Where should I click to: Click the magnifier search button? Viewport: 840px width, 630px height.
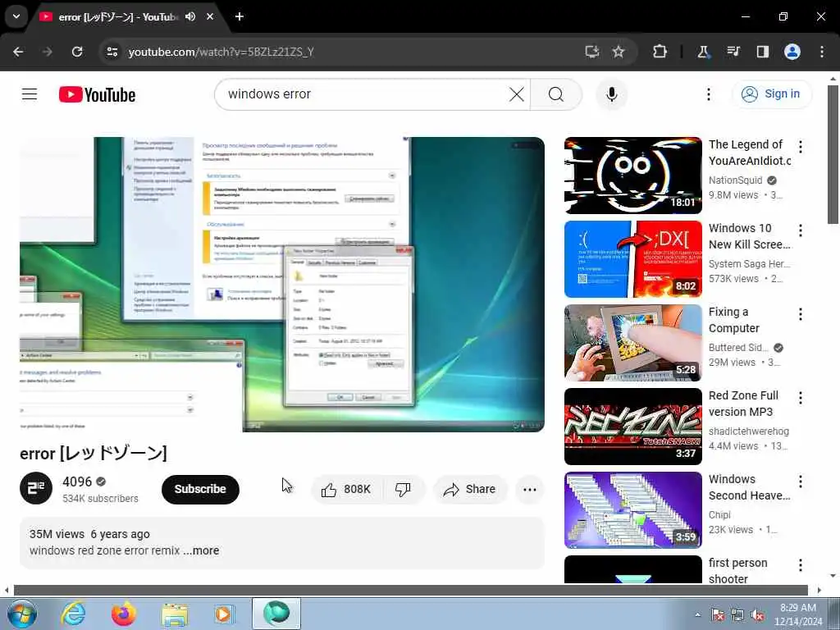(556, 94)
